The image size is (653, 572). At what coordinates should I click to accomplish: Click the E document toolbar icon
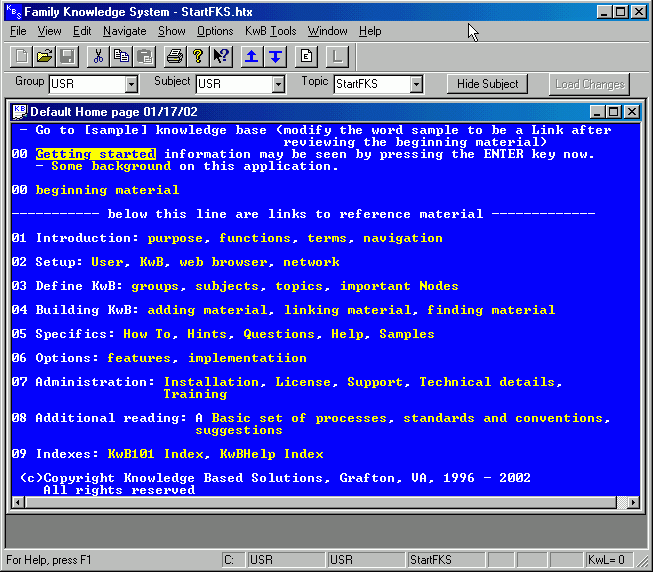coord(306,56)
